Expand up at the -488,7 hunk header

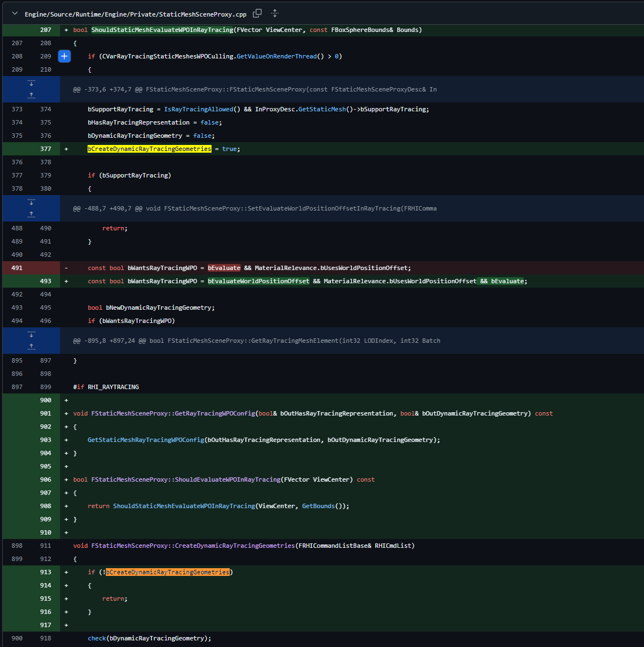31,214
